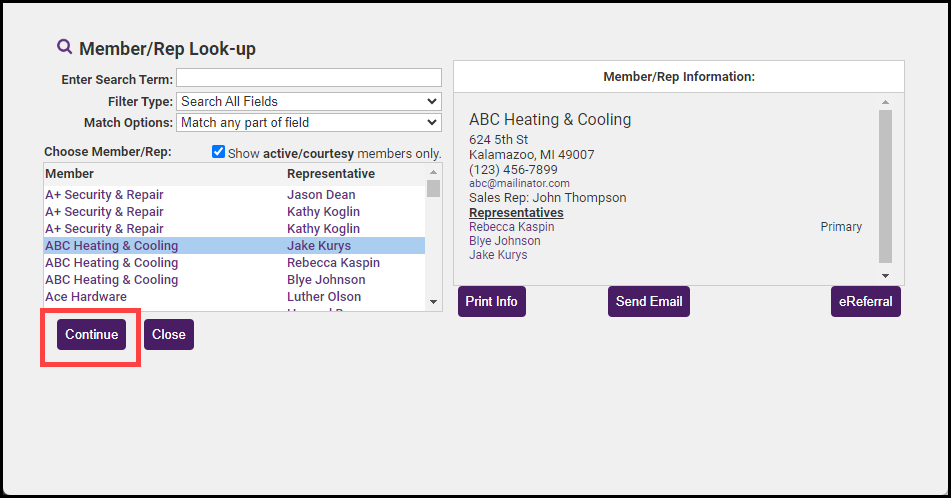The image size is (951, 498).
Task: Click the abc@mailinator.com email link
Action: click(519, 184)
